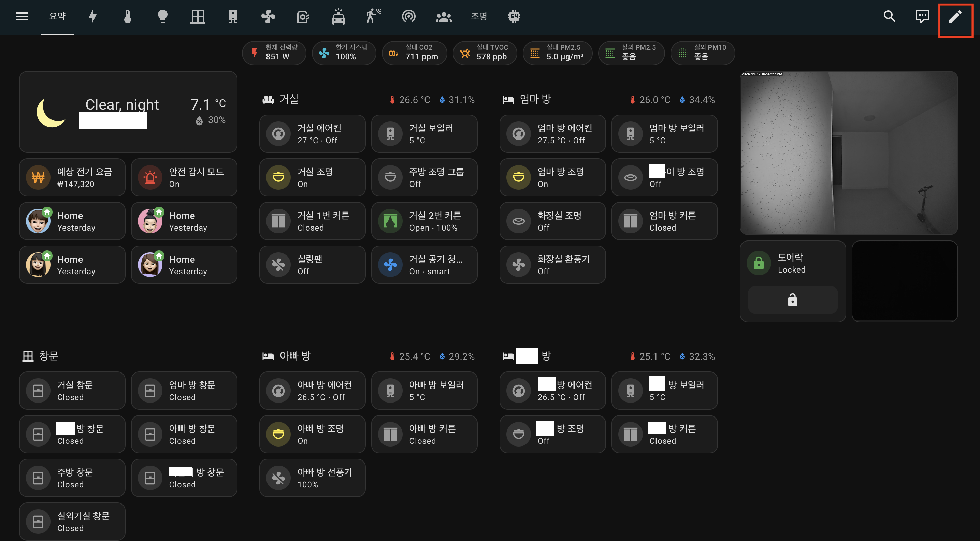The height and width of the screenshot is (541, 980).
Task: Toggle the 아빠 방 조명 light icon
Action: (278, 434)
